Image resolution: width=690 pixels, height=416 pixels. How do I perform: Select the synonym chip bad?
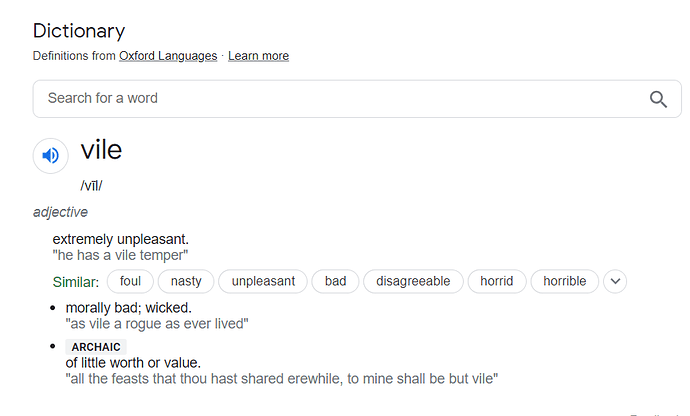[335, 281]
